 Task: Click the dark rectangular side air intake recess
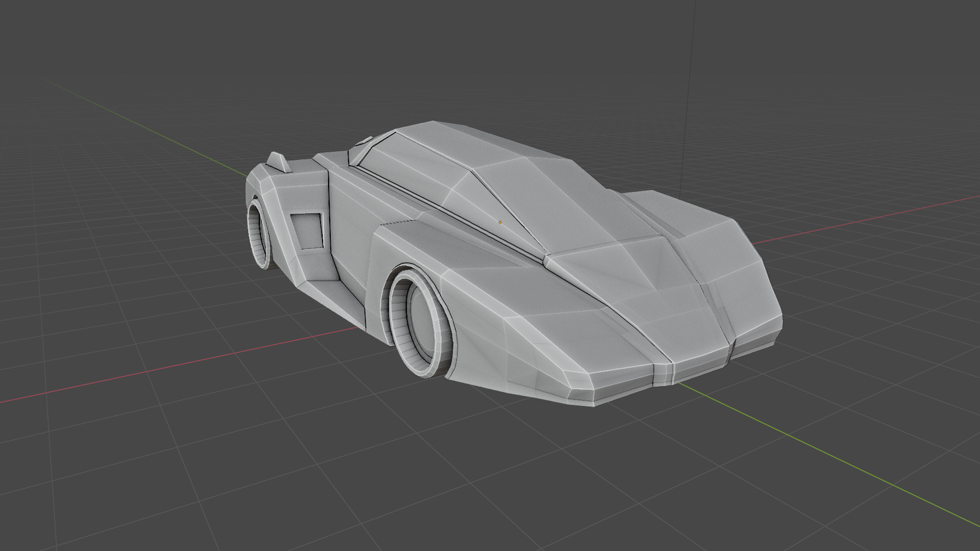[x=308, y=231]
